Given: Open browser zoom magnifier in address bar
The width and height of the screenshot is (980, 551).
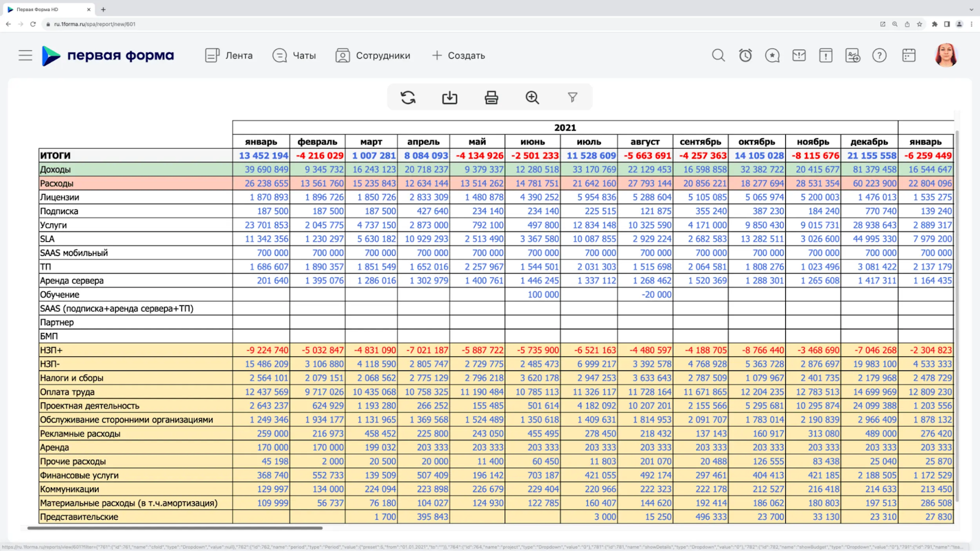Looking at the screenshot, I should pyautogui.click(x=895, y=24).
